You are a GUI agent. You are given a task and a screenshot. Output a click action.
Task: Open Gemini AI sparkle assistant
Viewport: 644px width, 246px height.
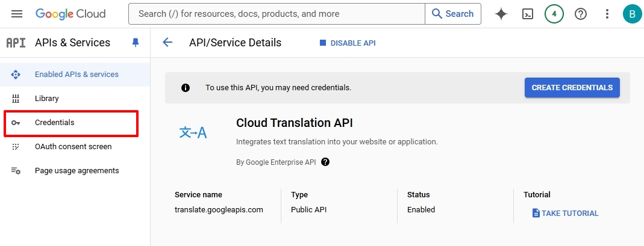pyautogui.click(x=501, y=14)
